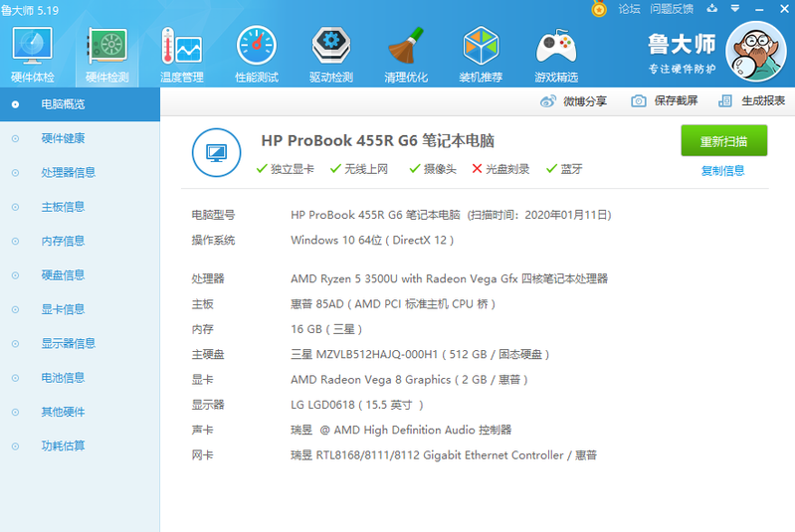This screenshot has height=532, width=795.
Task: Open 硬件体检 hardware checkup module
Action: [x=33, y=55]
